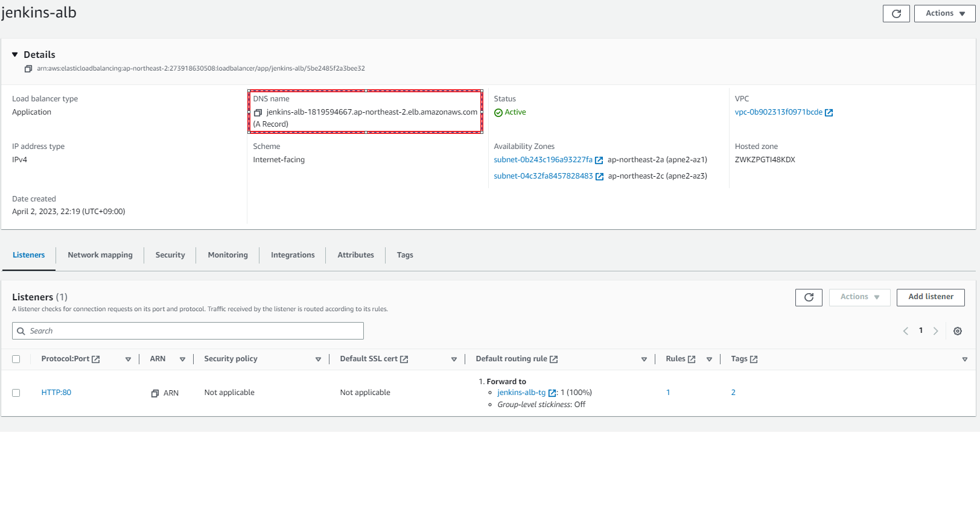Screen dimensions: 980x509
Task: Open jenkins-alb-tg target group link
Action: point(521,393)
